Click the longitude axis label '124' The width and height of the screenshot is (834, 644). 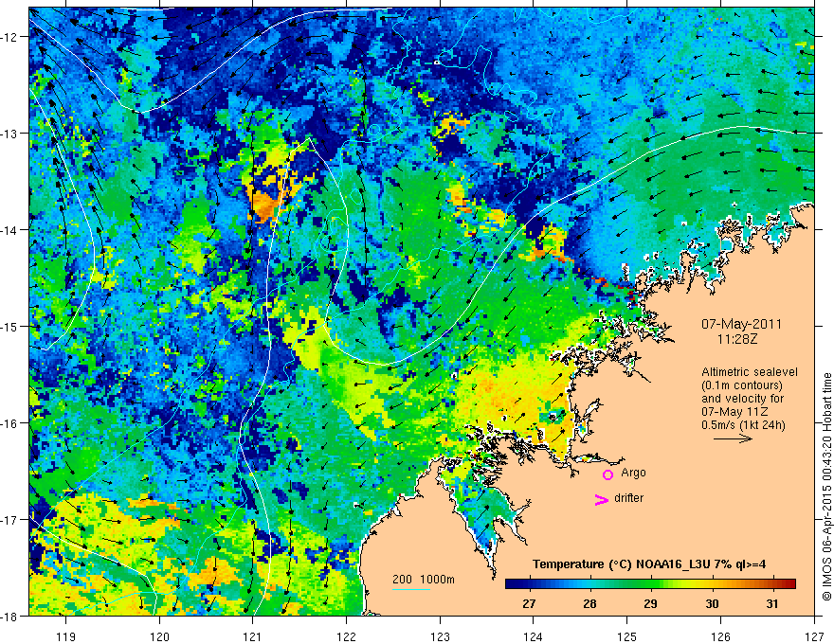534,636
